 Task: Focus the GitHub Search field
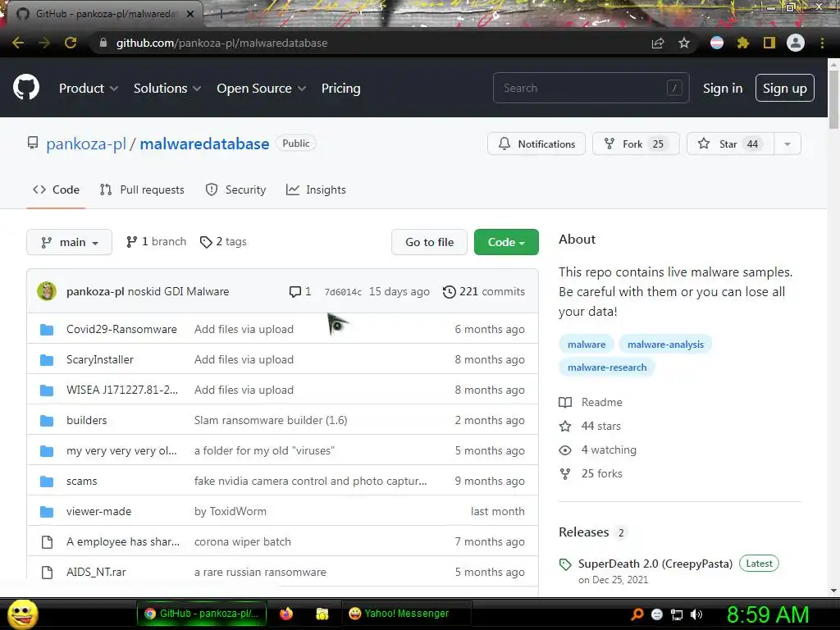click(591, 88)
